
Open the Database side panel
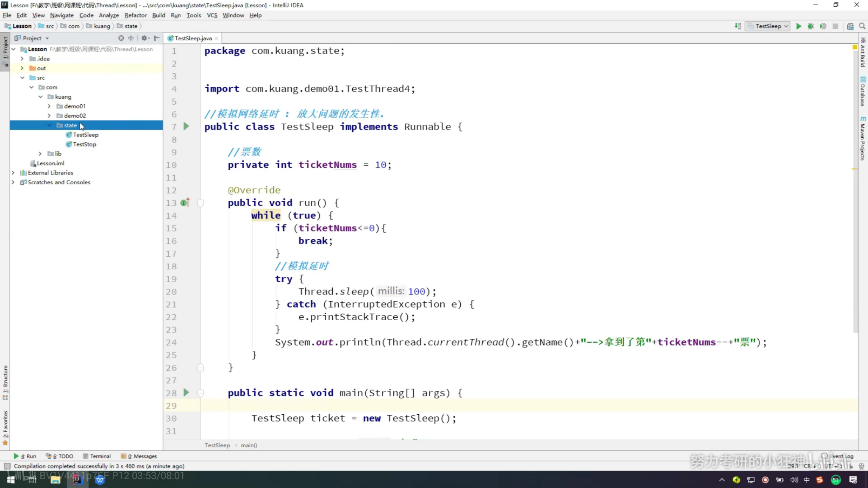863,91
